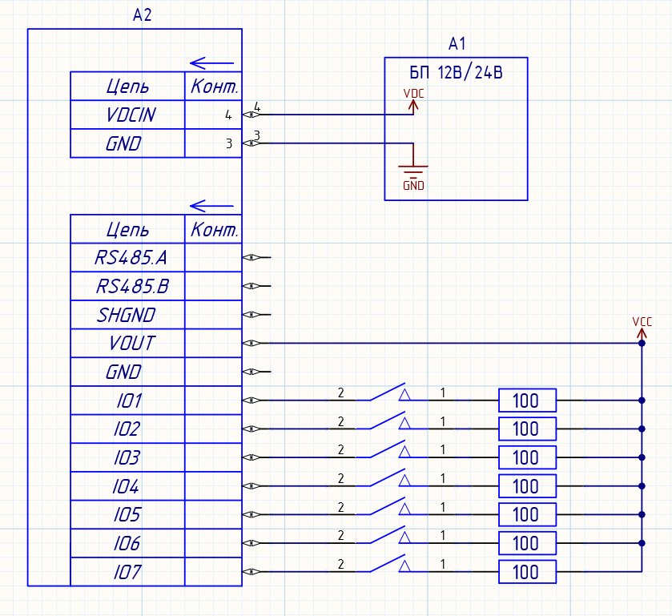
Task: Select the Цепь column header
Action: [x=127, y=86]
